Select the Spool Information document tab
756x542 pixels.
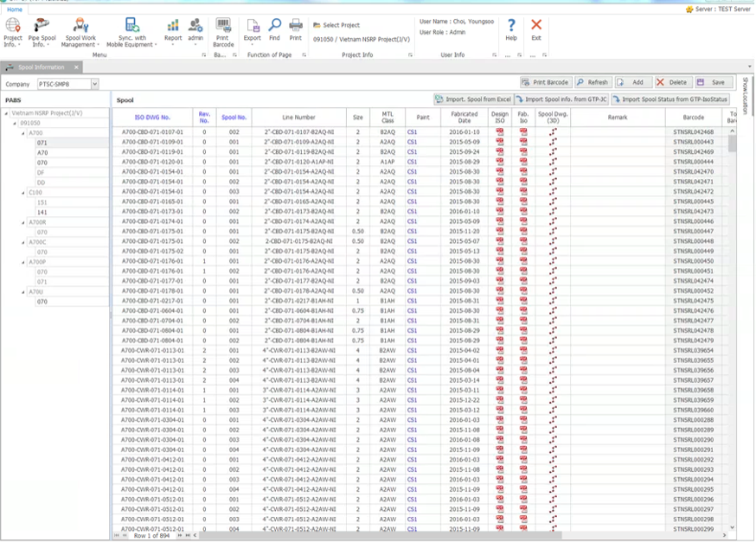point(42,67)
